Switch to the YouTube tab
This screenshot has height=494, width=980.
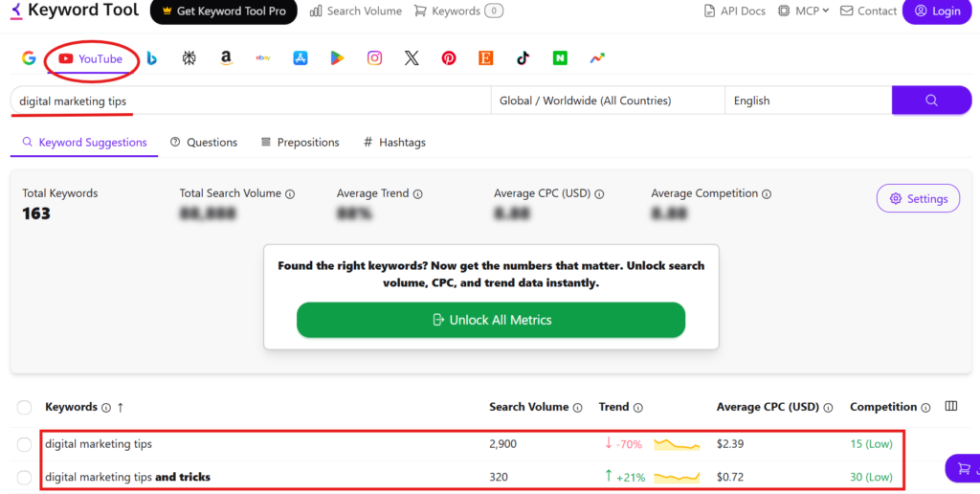(x=91, y=58)
